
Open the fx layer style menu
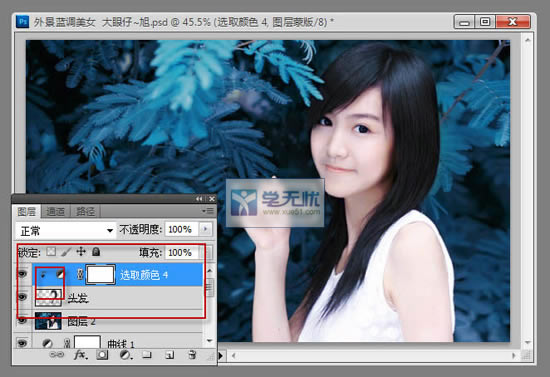tap(80, 355)
